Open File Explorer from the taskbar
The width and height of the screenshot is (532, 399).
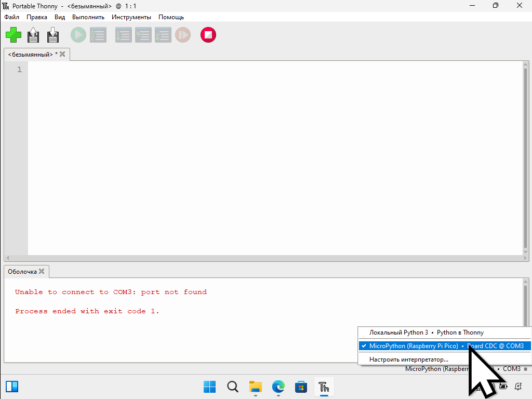coord(256,387)
